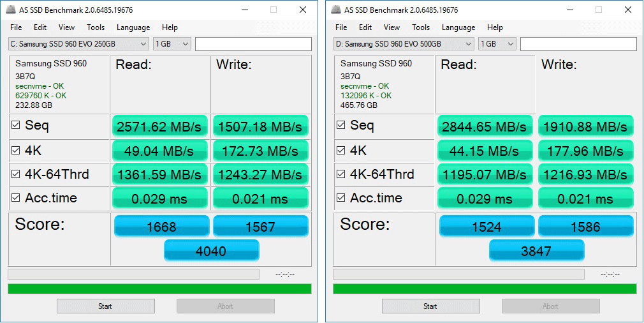This screenshot has height=323, width=644.
Task: Click the gray progress bar in right window
Action: coord(458,274)
